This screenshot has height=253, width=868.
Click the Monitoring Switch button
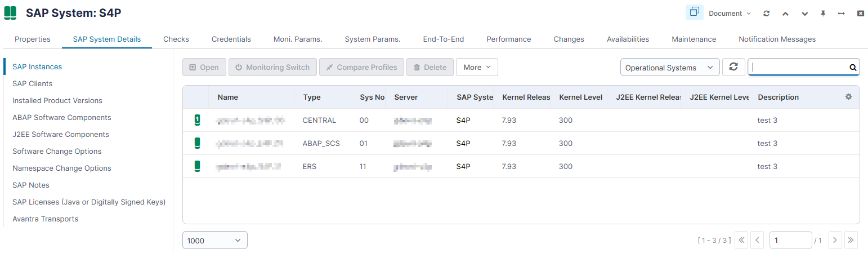[272, 67]
